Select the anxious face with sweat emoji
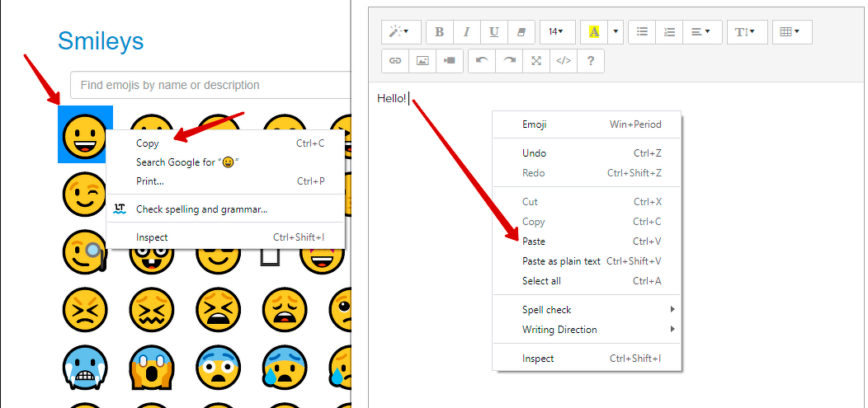This screenshot has height=408, width=868. 285,367
